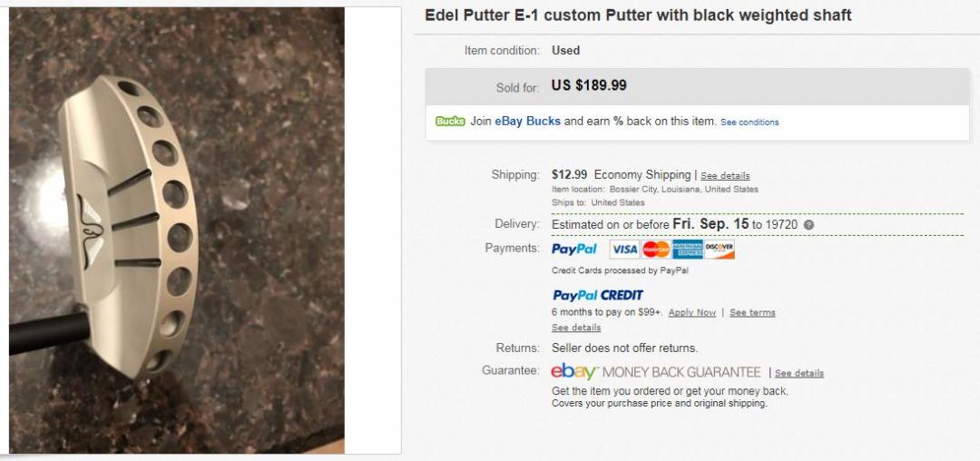Viewport: 980px width, 461px height.
Task: Click the green eBay Bucks badge icon
Action: coord(450,122)
